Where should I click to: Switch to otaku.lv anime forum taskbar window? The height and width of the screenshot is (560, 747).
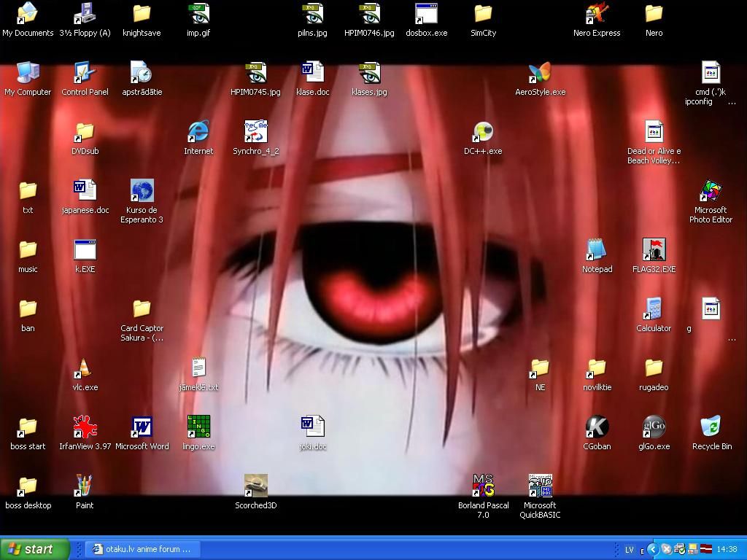pyautogui.click(x=142, y=549)
